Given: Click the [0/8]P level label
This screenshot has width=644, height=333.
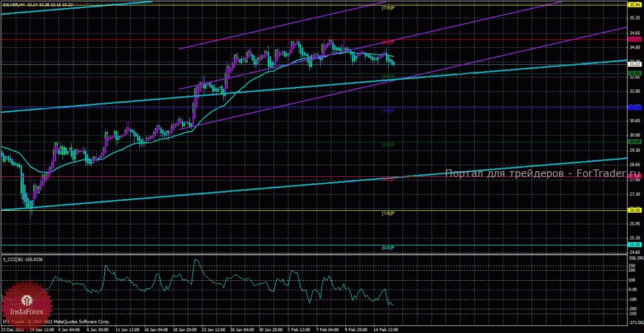Looking at the screenshot, I should tap(388, 247).
